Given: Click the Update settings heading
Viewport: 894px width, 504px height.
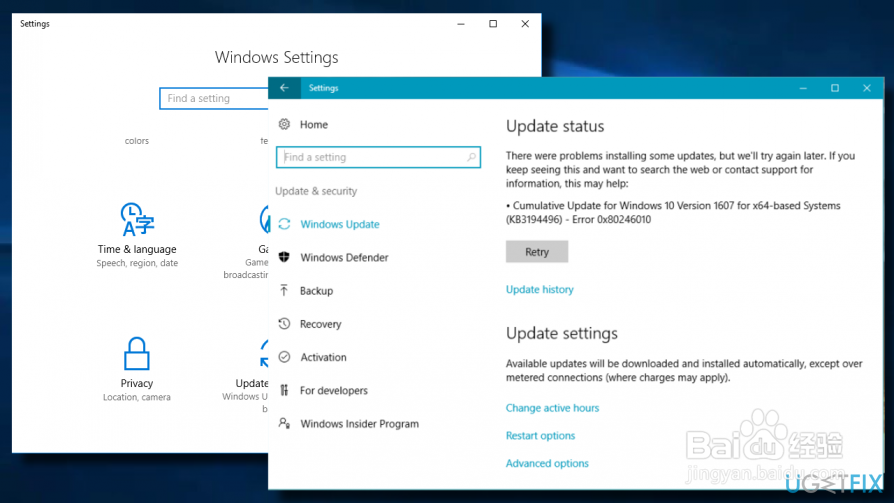Looking at the screenshot, I should click(x=562, y=333).
